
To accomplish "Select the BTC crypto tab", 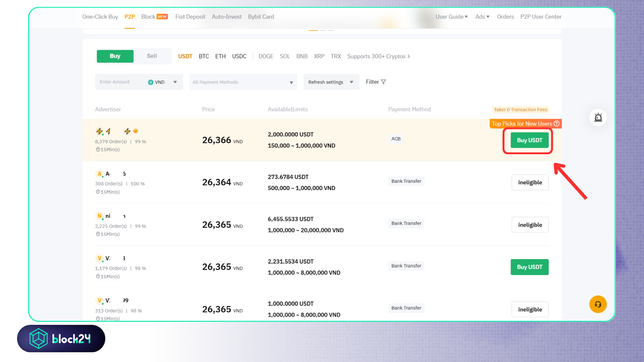I will [204, 56].
